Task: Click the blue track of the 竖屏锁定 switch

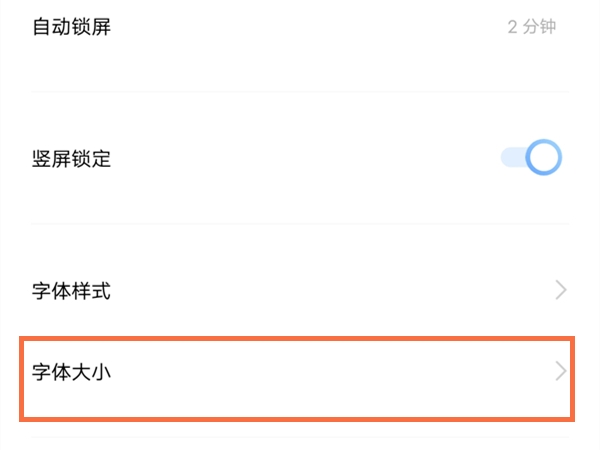Action: click(512, 158)
